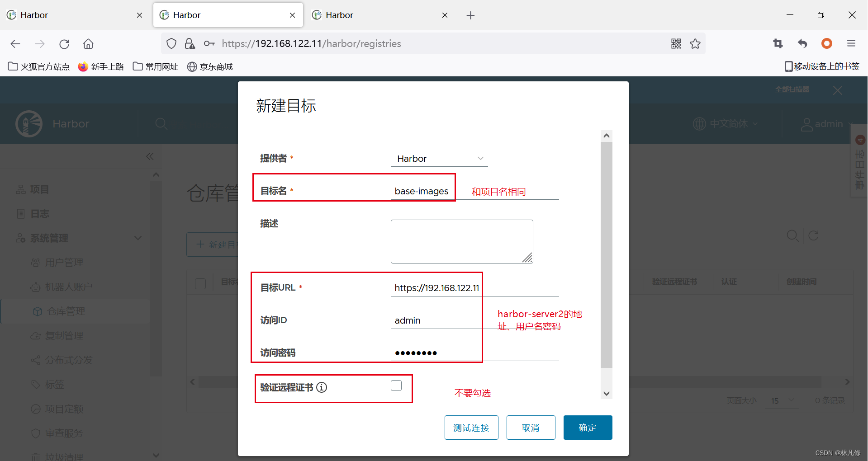Click the 取消 button
This screenshot has width=868, height=461.
[x=531, y=428]
